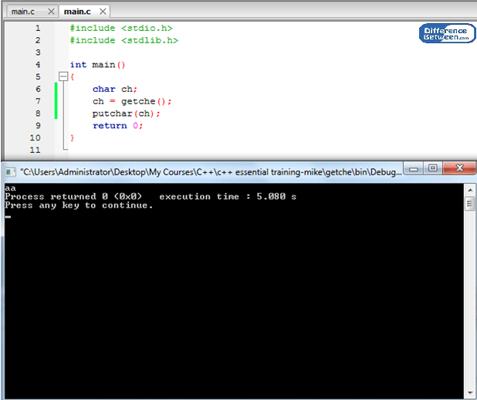Image resolution: width=477 pixels, height=400 pixels.
Task: Collapse the main function fold marker
Action: (63, 77)
